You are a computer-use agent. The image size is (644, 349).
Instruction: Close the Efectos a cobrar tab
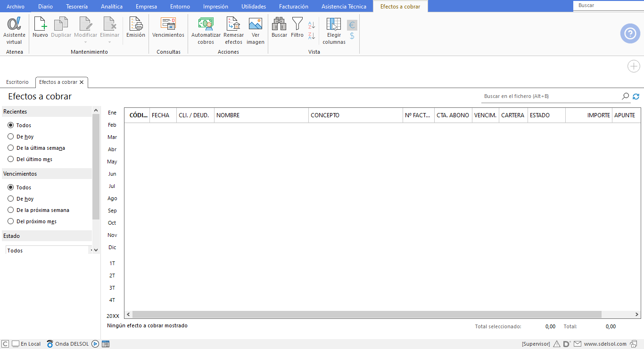pyautogui.click(x=82, y=82)
